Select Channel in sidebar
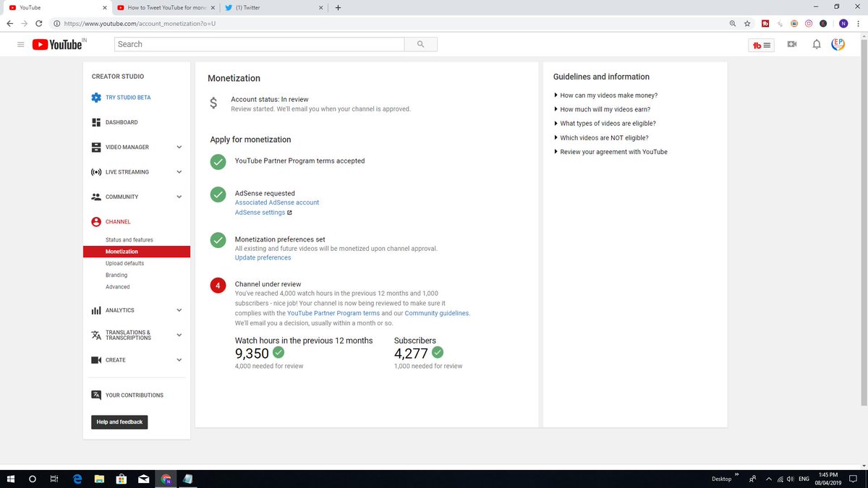This screenshot has height=488, width=868. coord(118,222)
